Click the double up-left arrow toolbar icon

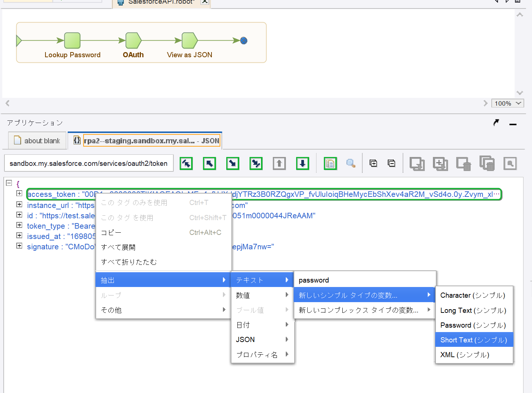(x=186, y=163)
